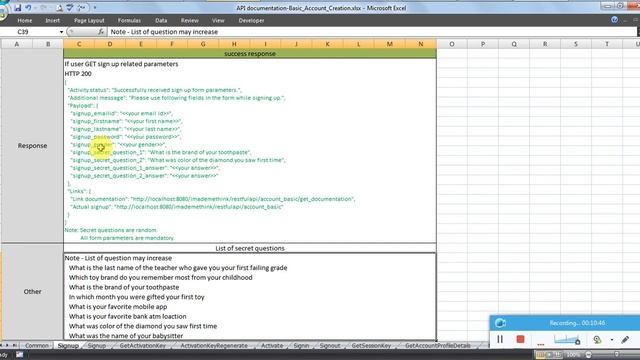Run the Spelling check icon
This screenshot has width=640, height=360.
pyautogui.click(x=70, y=8)
